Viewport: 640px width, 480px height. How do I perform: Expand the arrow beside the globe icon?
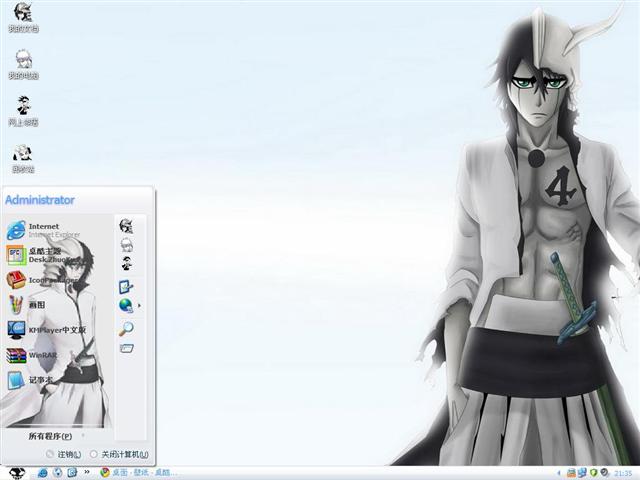[x=140, y=305]
